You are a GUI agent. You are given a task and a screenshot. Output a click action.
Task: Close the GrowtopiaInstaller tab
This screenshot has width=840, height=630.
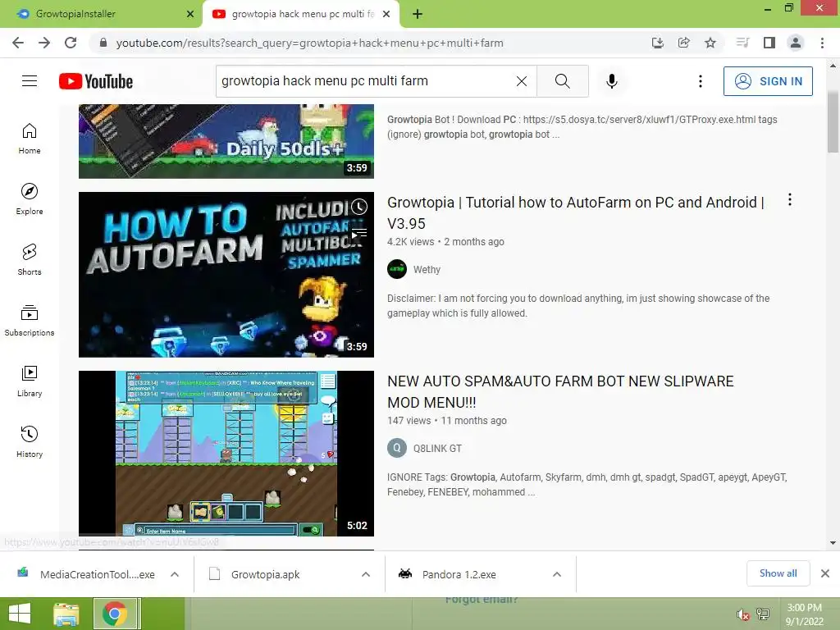tap(190, 14)
